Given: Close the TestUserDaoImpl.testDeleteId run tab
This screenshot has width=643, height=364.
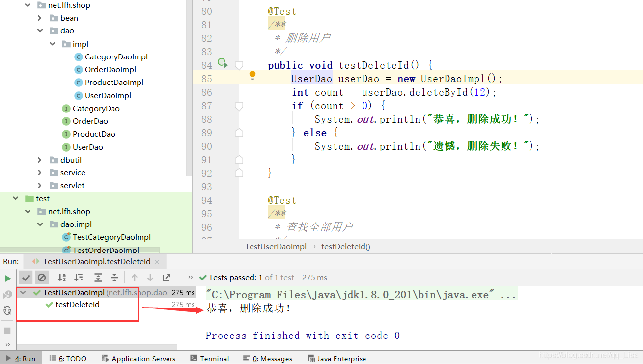Looking at the screenshot, I should [158, 262].
